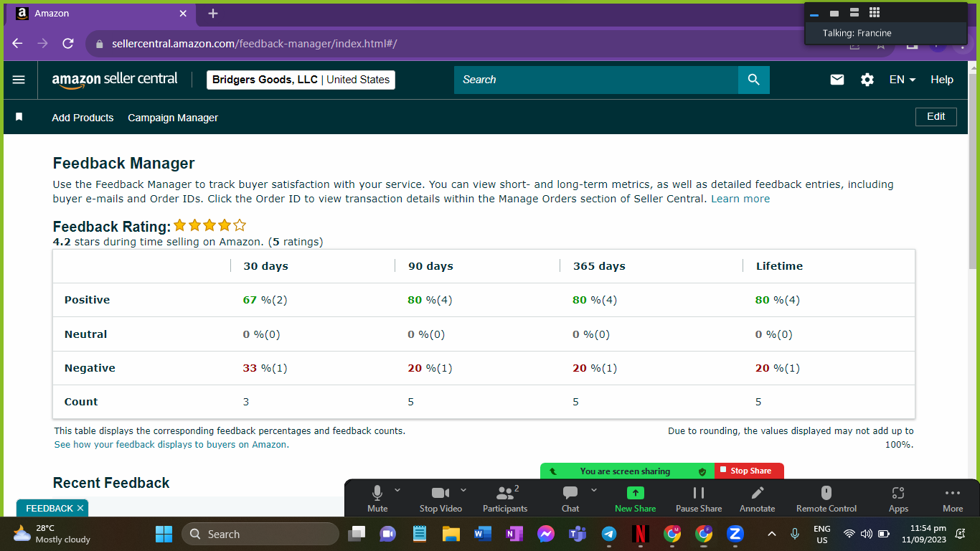Click the Recent Feedback heading

(x=111, y=483)
